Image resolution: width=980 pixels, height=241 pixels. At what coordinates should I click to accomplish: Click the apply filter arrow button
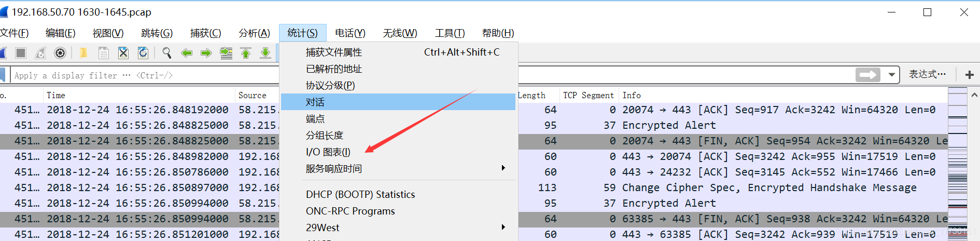coord(868,75)
